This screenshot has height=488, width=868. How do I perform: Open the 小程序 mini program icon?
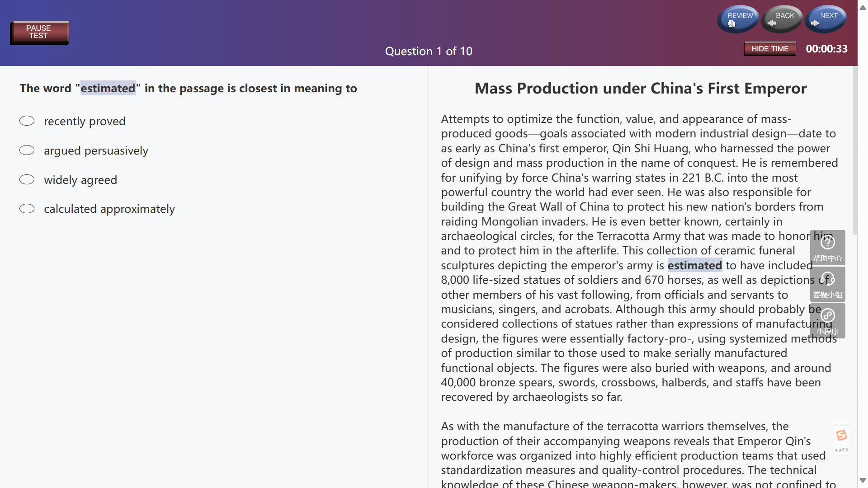tap(827, 321)
